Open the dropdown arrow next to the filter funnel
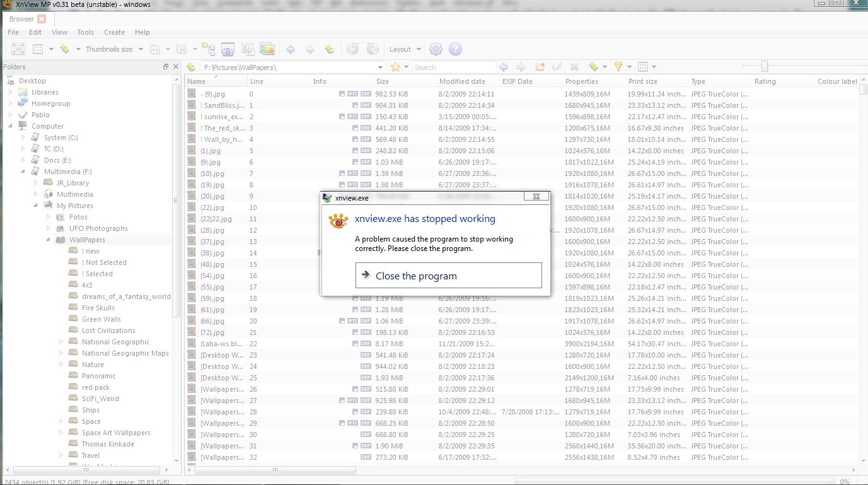This screenshot has width=868, height=485. tap(629, 67)
